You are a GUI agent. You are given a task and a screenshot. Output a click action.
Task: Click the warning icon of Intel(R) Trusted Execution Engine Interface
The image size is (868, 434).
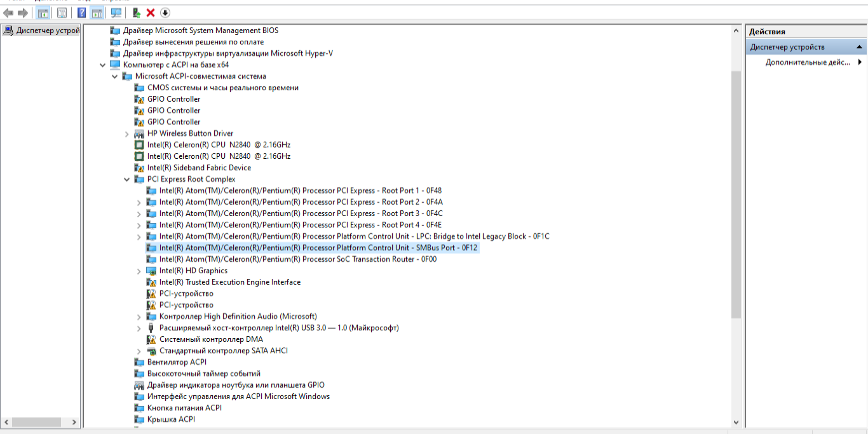point(151,282)
